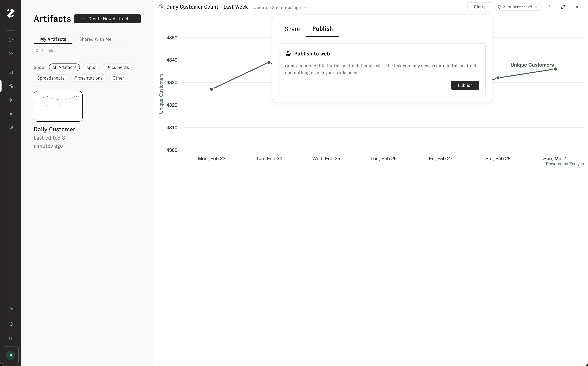Click the new chat icon in sidebar
588x366 pixels.
tap(11, 40)
